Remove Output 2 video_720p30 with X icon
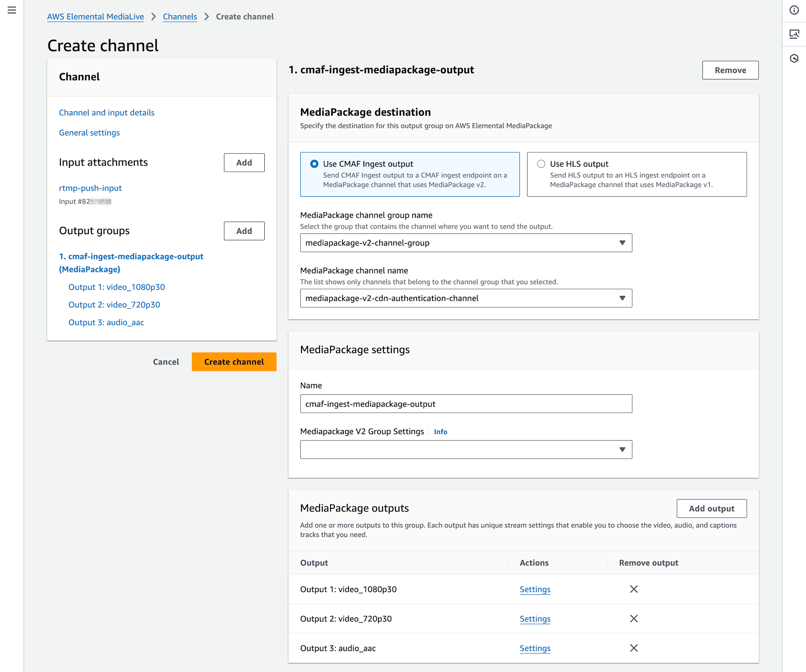The width and height of the screenshot is (806, 672). [x=634, y=618]
